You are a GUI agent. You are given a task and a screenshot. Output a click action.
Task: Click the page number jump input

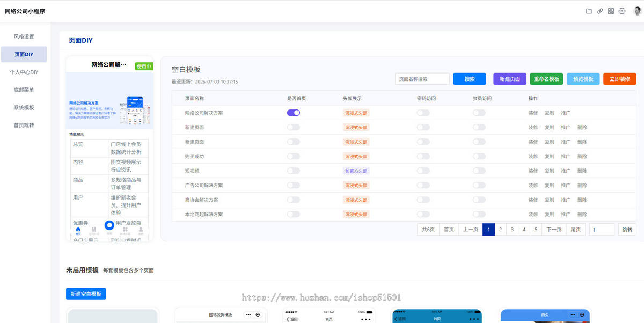602,230
